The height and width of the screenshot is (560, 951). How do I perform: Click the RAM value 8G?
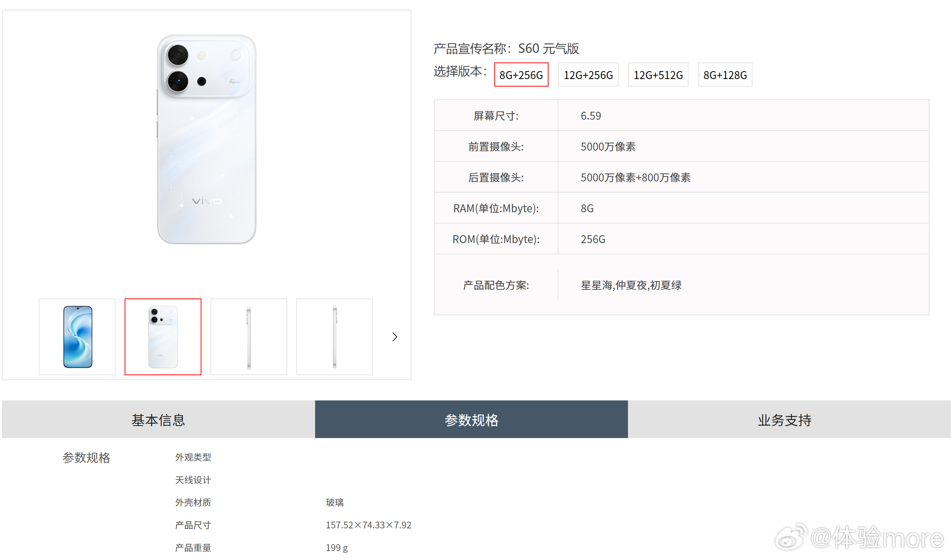pos(587,208)
